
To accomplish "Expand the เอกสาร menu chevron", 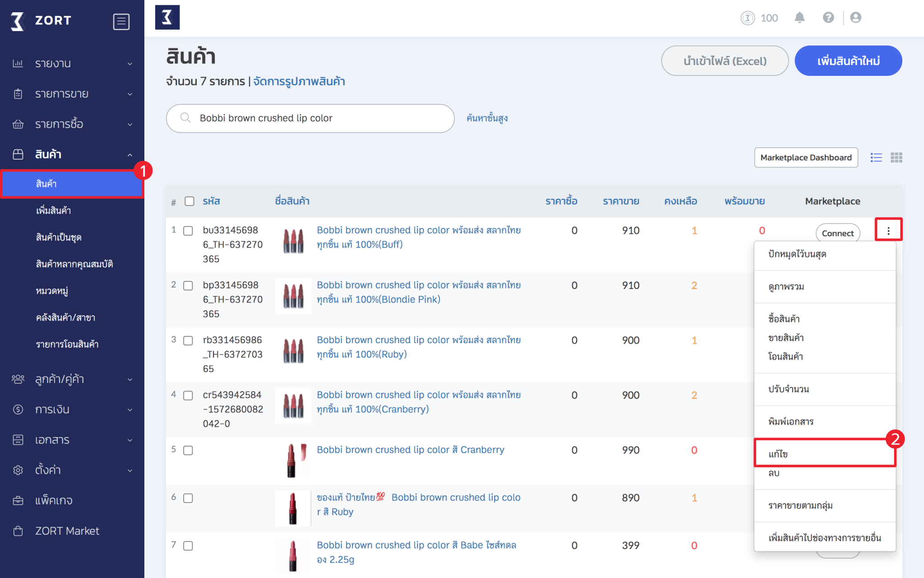I will (x=130, y=440).
